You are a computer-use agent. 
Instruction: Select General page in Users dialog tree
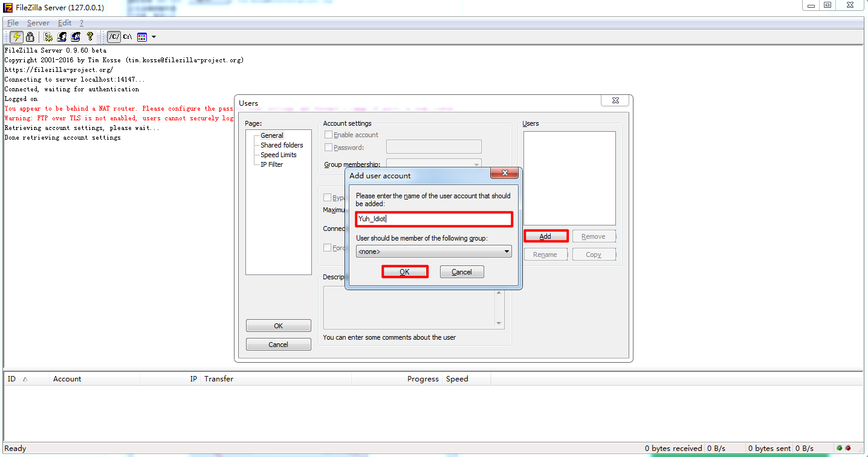(x=272, y=135)
